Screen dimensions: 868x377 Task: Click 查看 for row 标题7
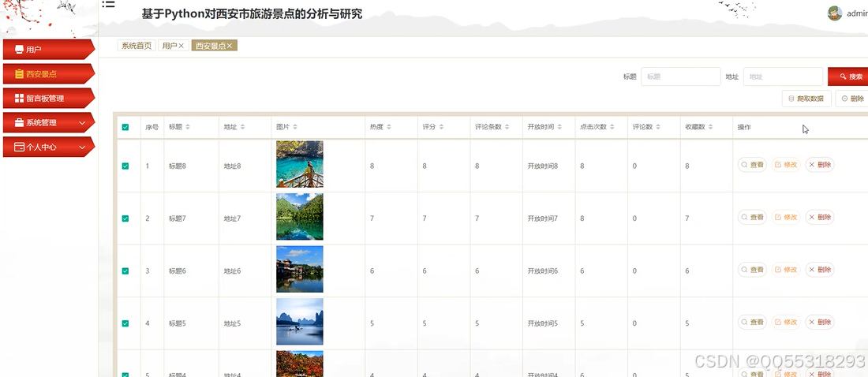tap(752, 217)
